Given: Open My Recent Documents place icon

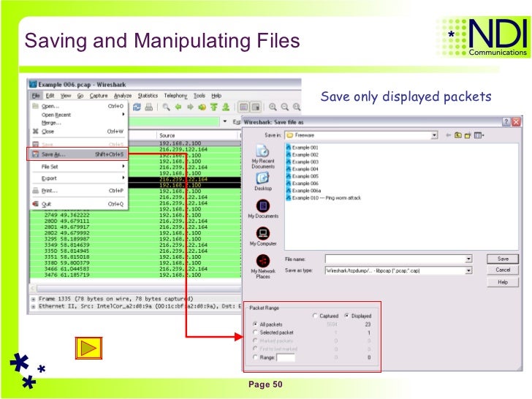Looking at the screenshot, I should 263,156.
